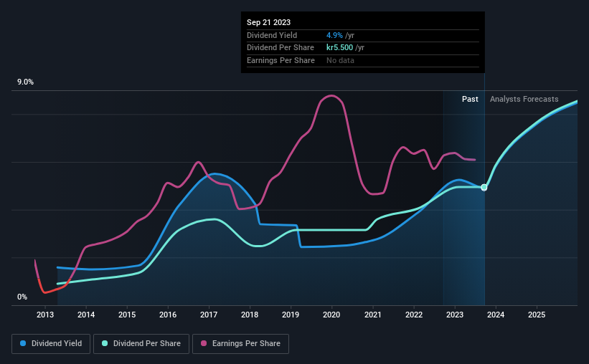The width and height of the screenshot is (589, 364).
Task: Click the 2024 x-axis label
Action: [x=496, y=315]
